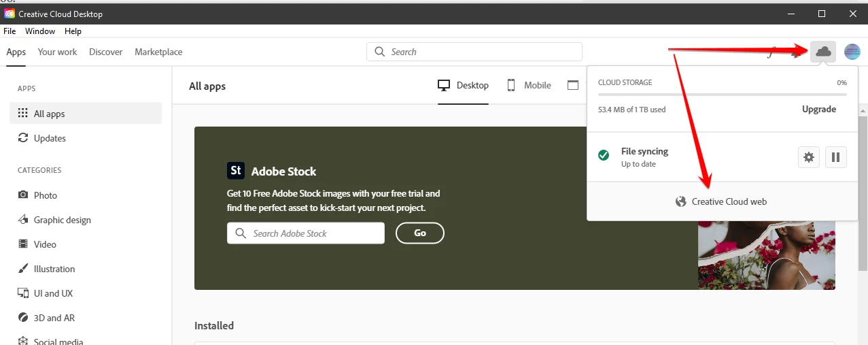Open the account profile avatar
The height and width of the screenshot is (345, 868).
click(x=852, y=52)
